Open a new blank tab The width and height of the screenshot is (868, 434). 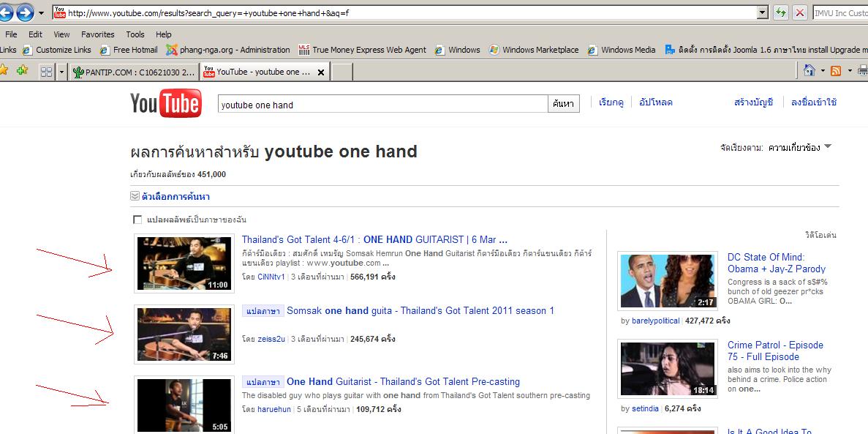click(x=341, y=72)
